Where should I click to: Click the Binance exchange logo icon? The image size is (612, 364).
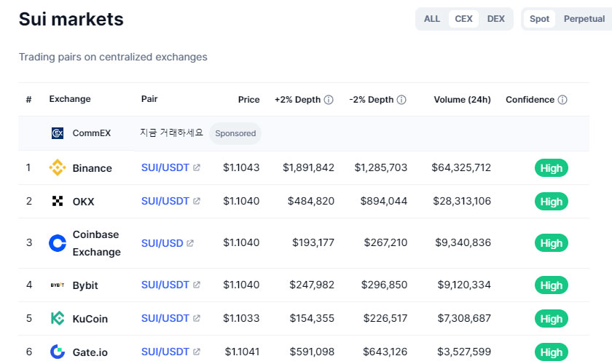tap(58, 168)
